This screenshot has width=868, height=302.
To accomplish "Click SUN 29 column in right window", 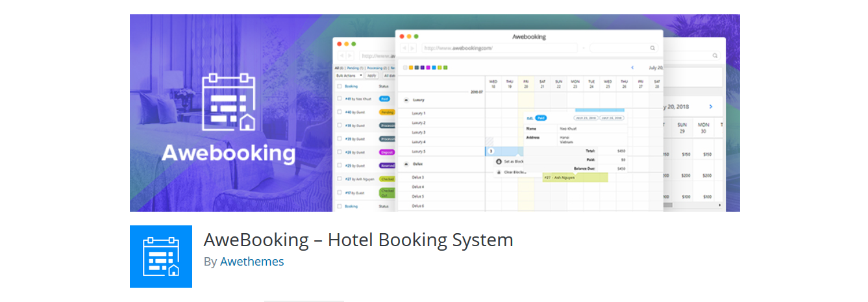I will point(682,127).
